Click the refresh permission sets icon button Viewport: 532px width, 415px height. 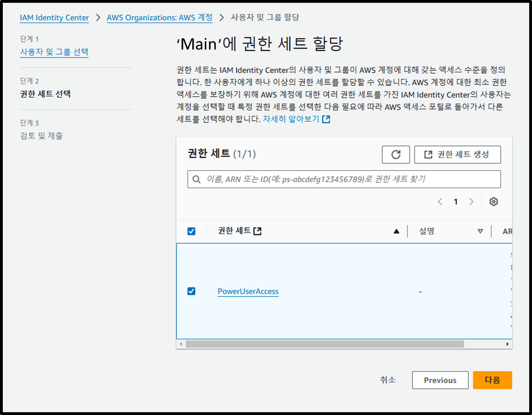[x=395, y=155]
